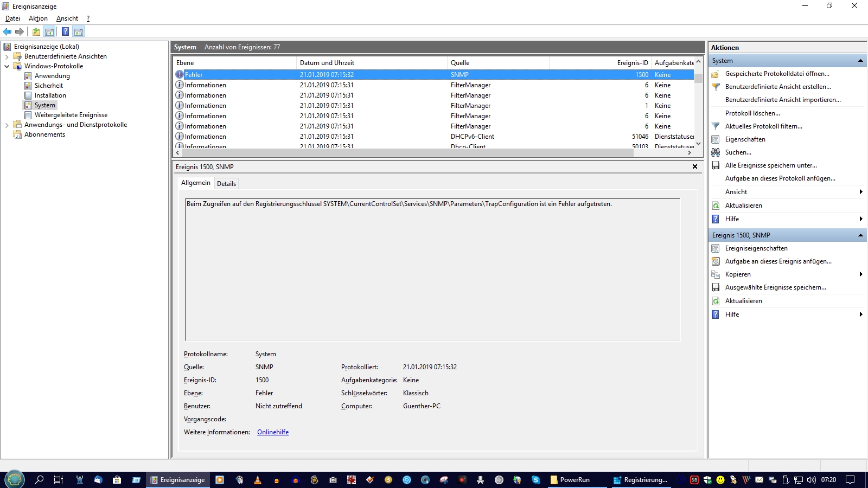Image resolution: width=868 pixels, height=488 pixels.
Task: Select the System log tree item
Action: click(44, 105)
